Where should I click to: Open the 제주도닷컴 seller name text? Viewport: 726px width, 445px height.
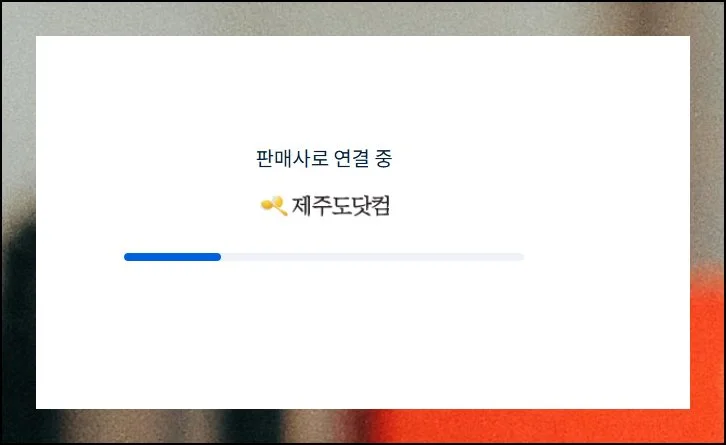coord(341,206)
